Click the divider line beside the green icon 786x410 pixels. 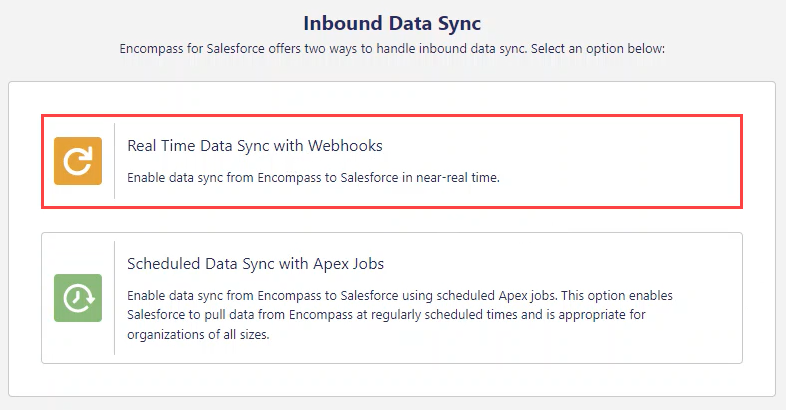pyautogui.click(x=114, y=298)
